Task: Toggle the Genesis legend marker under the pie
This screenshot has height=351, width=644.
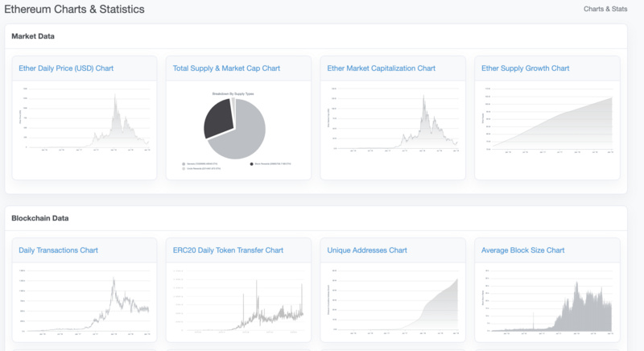Action: 184,163
